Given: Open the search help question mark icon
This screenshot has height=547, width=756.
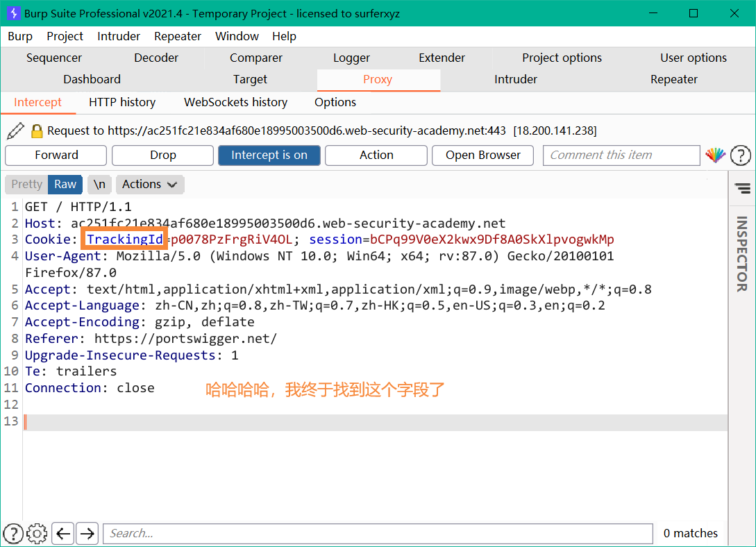Looking at the screenshot, I should (13, 534).
